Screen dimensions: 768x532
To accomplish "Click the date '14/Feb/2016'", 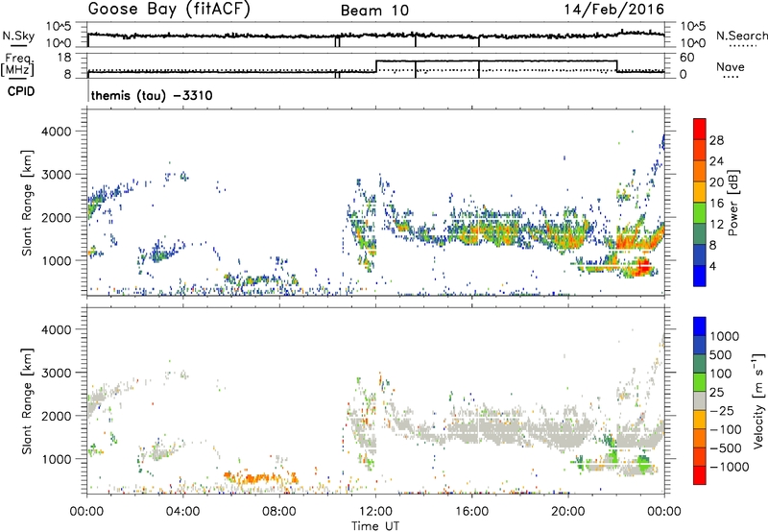I will (x=613, y=10).
